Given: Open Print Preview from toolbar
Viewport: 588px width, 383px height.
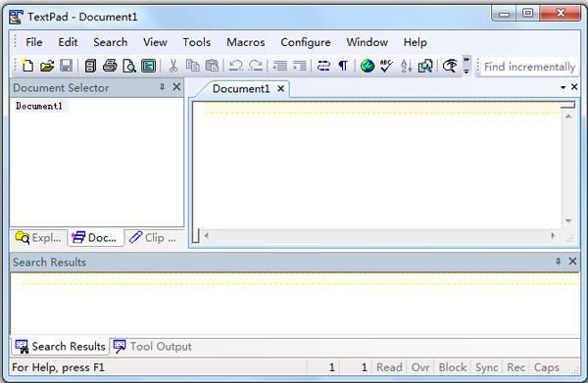Looking at the screenshot, I should [x=129, y=66].
